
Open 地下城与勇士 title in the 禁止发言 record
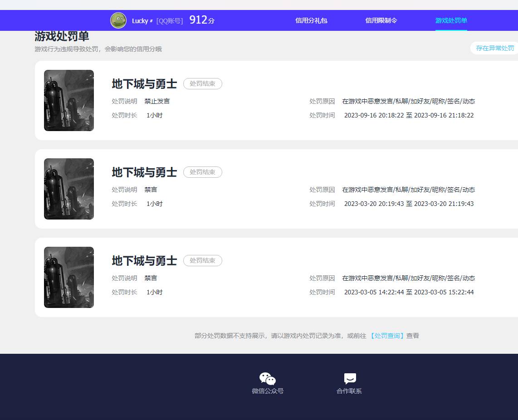pyautogui.click(x=144, y=84)
